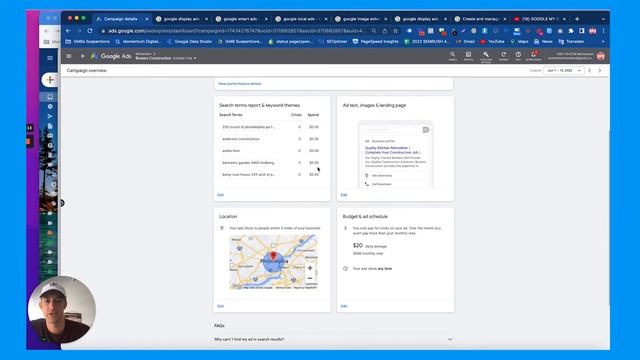640x360 pixels.
Task: Click Call business in ad preview
Action: point(381,184)
